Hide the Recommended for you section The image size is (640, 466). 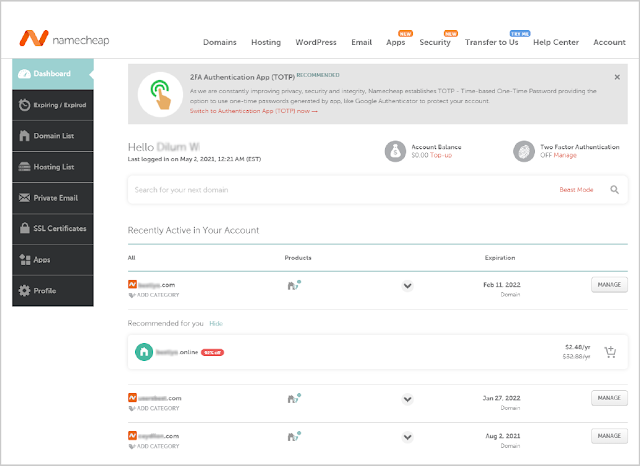tap(216, 324)
